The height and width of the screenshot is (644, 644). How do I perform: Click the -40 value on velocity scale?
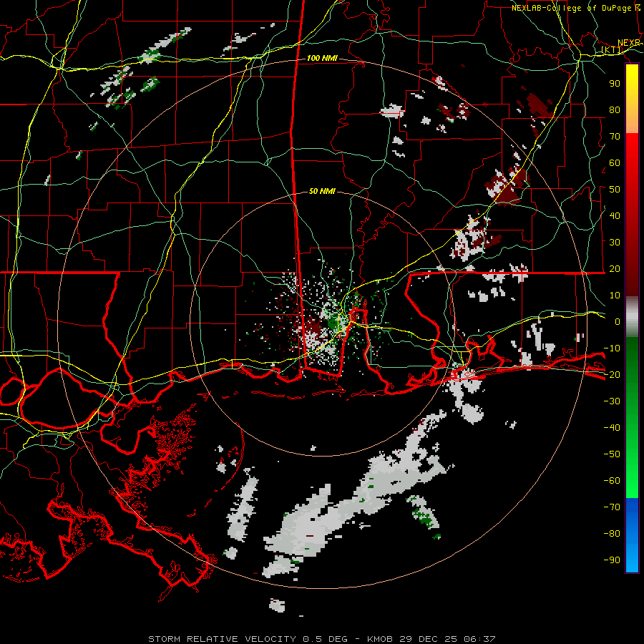pyautogui.click(x=612, y=428)
